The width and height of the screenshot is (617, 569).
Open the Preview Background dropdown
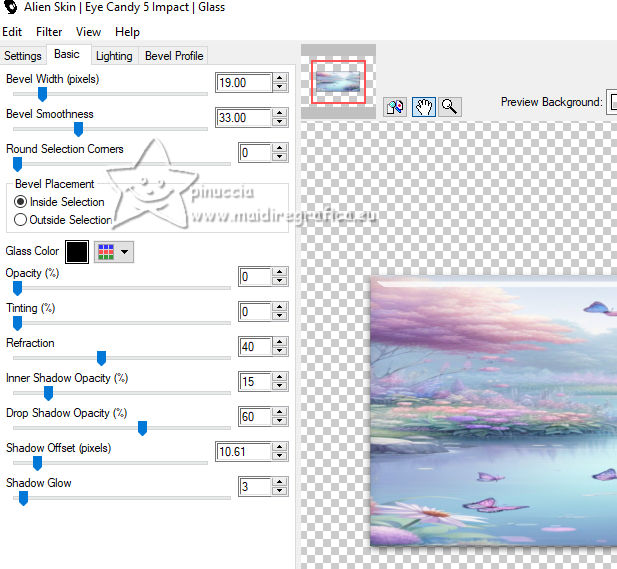coord(611,102)
